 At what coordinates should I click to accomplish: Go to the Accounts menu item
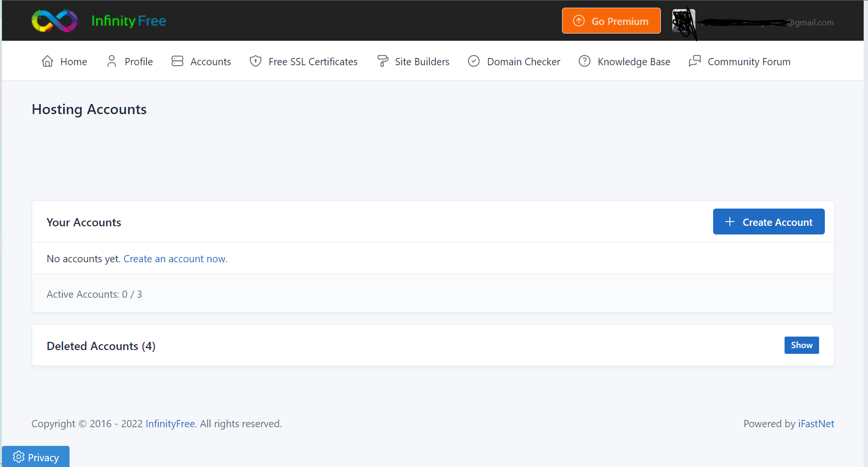pos(201,61)
